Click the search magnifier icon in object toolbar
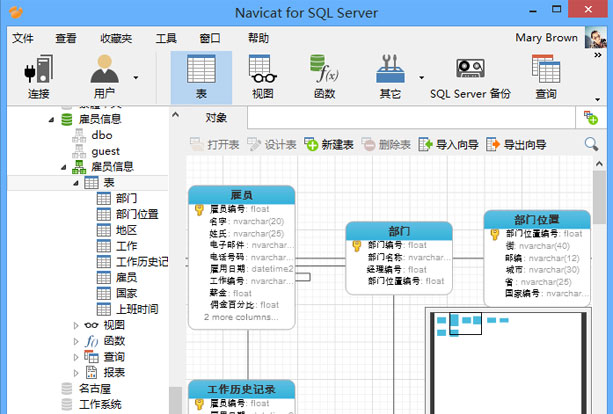The height and width of the screenshot is (414, 613). (591, 144)
